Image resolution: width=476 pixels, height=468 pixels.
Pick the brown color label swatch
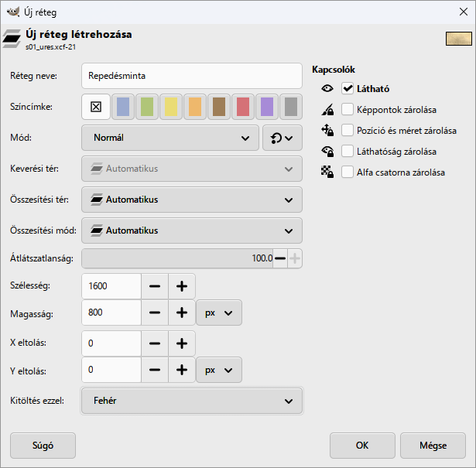point(219,107)
